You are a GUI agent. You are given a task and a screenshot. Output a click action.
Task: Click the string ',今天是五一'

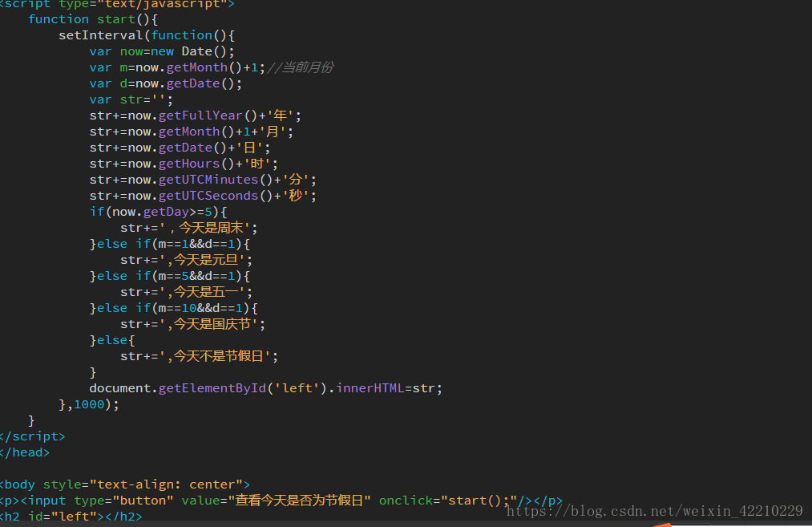[x=203, y=292]
